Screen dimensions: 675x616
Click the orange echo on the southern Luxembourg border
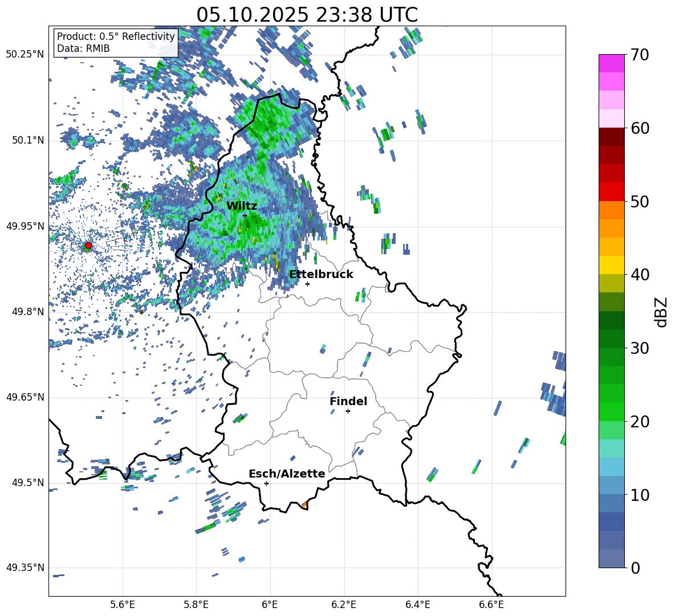(304, 504)
